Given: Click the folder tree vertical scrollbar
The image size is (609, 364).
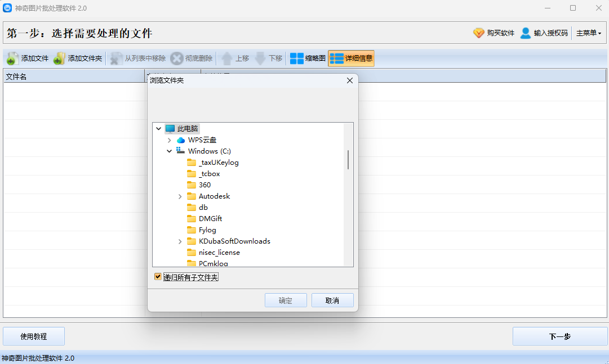Looking at the screenshot, I should click(348, 160).
